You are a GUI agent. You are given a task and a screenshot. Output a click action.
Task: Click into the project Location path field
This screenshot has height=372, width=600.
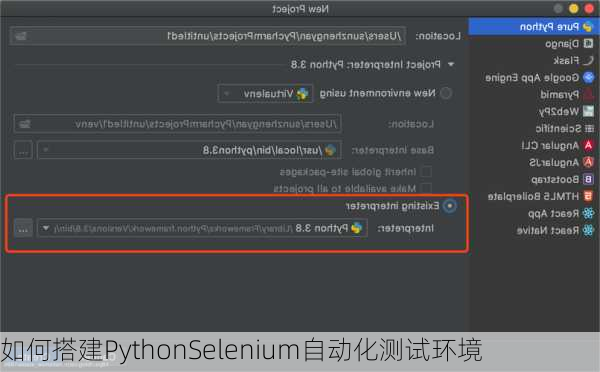pyautogui.click(x=207, y=36)
